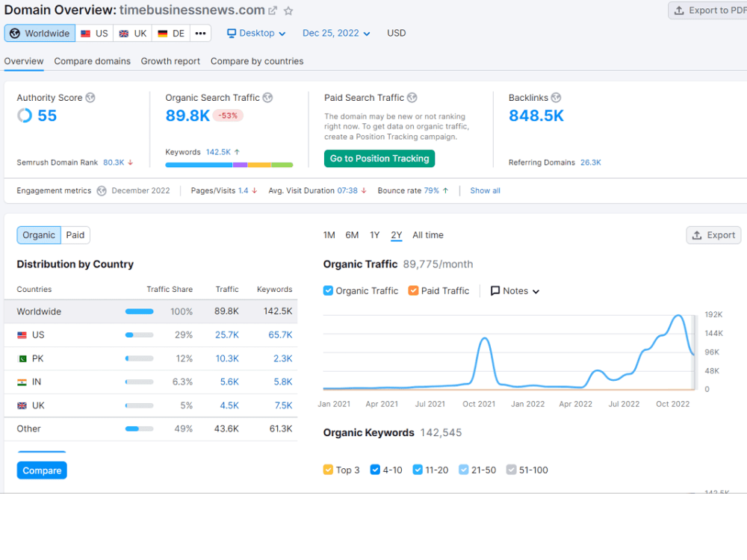Click the globe icon in Worldwide button
747x560 pixels.
[15, 34]
